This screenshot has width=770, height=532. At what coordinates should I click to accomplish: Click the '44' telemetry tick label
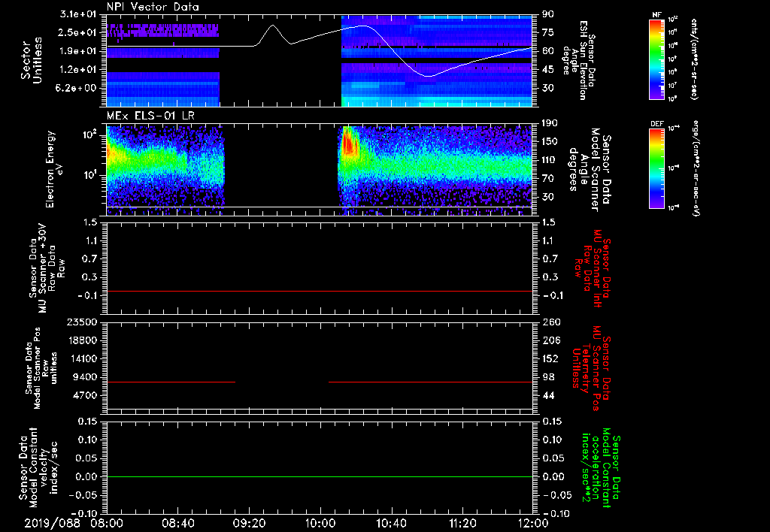click(x=548, y=395)
